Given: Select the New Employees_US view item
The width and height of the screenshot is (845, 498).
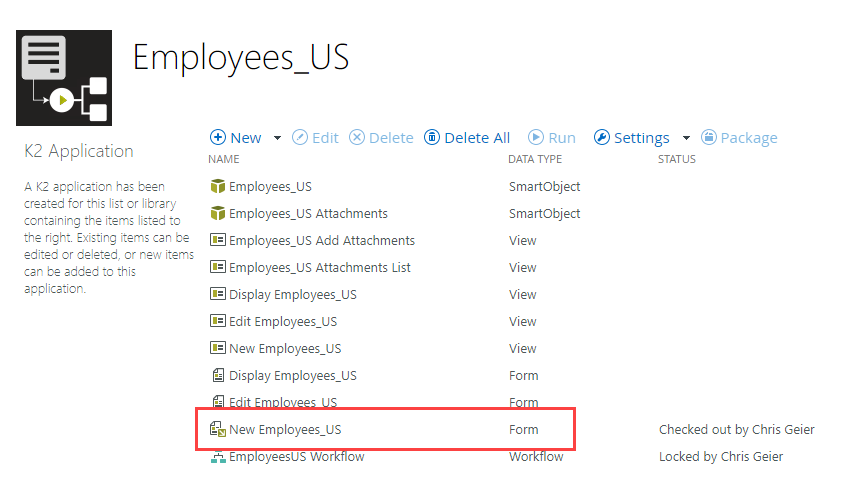Looking at the screenshot, I should click(285, 349).
